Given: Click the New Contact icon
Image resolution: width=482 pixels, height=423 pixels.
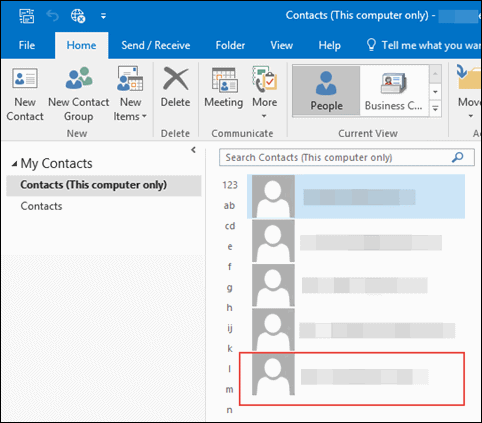Looking at the screenshot, I should 25,78.
